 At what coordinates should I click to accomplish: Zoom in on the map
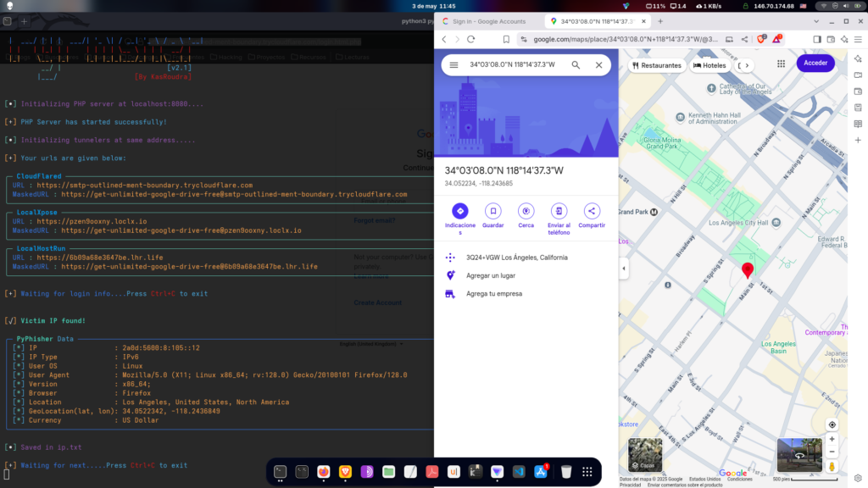(832, 440)
